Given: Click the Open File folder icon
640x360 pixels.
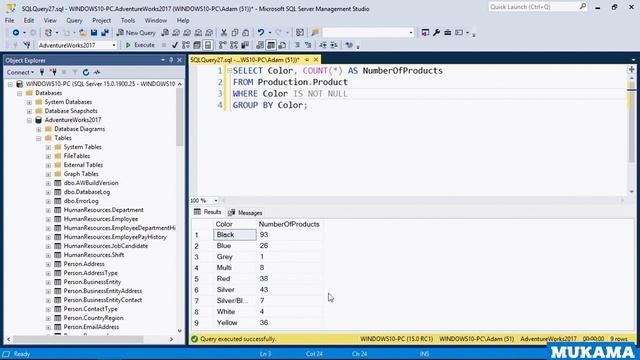Looking at the screenshot, I should coord(82,33).
